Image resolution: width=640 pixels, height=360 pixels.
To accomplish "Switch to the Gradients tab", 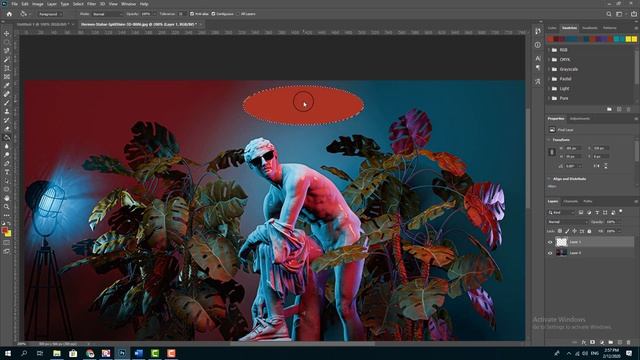I will (589, 28).
